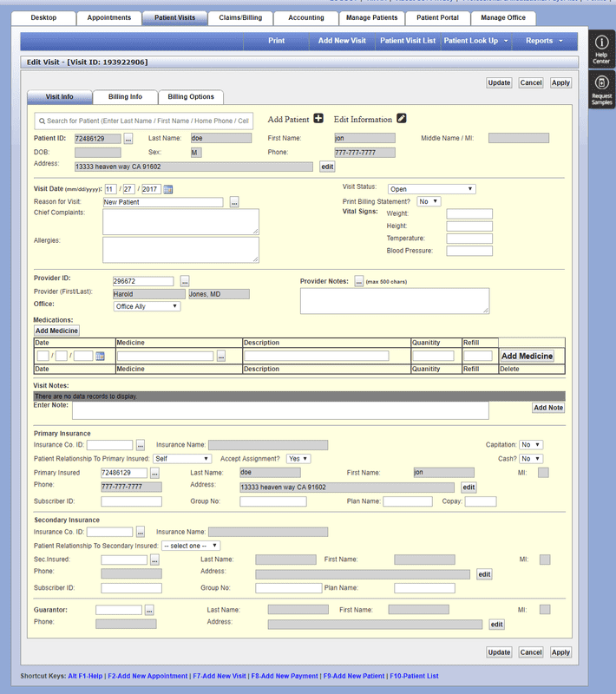This screenshot has height=694, width=616.
Task: Click into the Provider Notes text area
Action: (395, 301)
